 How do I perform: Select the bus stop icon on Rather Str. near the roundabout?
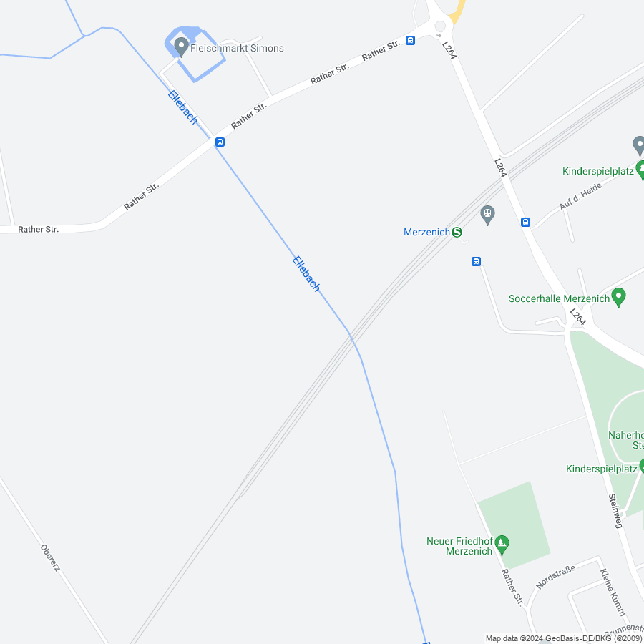click(410, 40)
